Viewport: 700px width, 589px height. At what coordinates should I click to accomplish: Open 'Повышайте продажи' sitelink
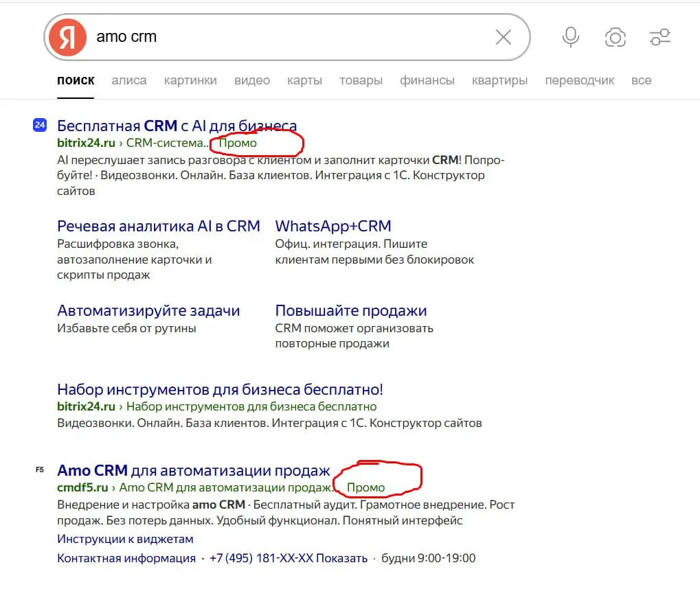[x=351, y=310]
